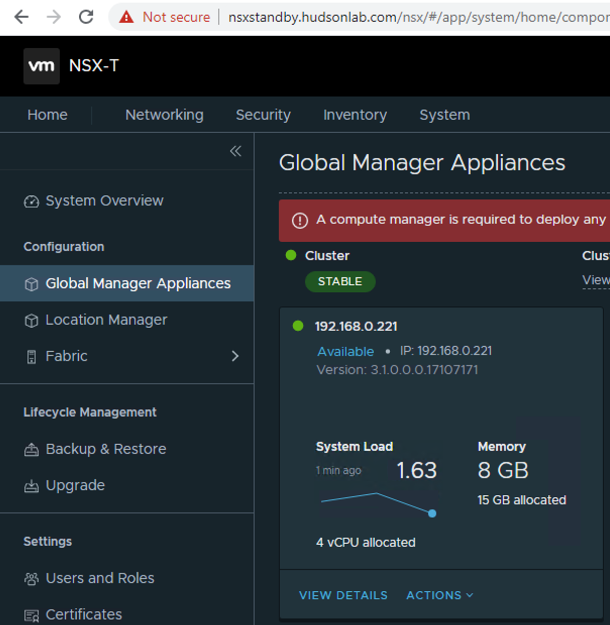This screenshot has width=610, height=625.
Task: Click the Fabric server icon
Action: [x=31, y=357]
